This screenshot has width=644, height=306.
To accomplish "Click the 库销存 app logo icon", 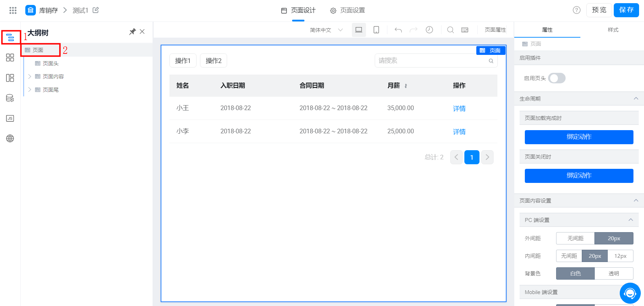I will (31, 10).
